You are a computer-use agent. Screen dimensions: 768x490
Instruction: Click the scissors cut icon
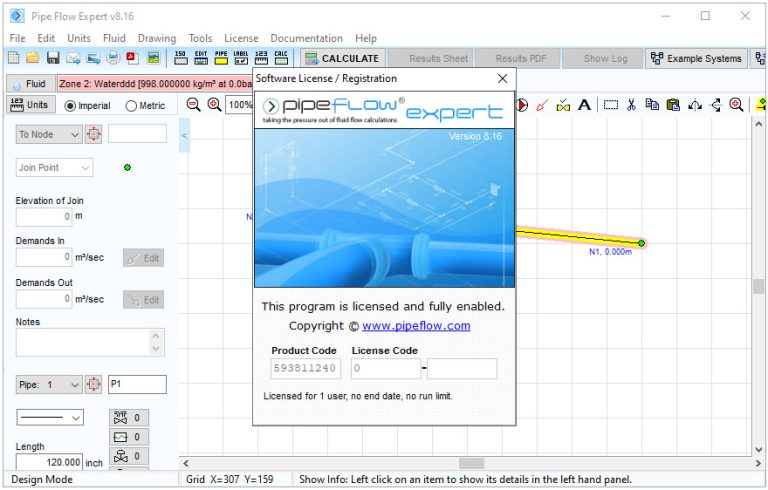point(631,105)
